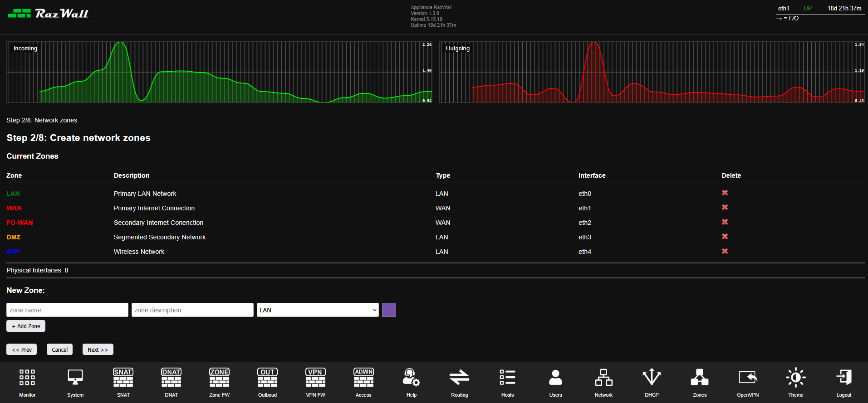
Task: Pick the purple zone color swatch
Action: point(389,310)
